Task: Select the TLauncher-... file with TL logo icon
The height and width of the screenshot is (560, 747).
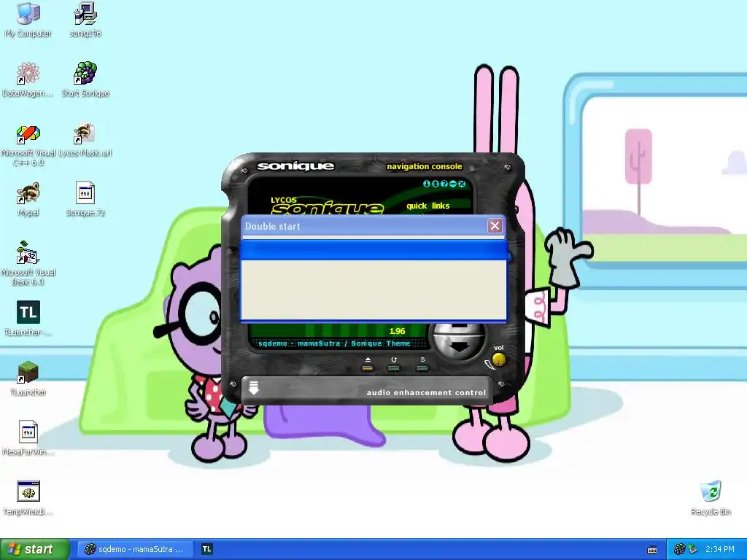Action: pyautogui.click(x=28, y=319)
